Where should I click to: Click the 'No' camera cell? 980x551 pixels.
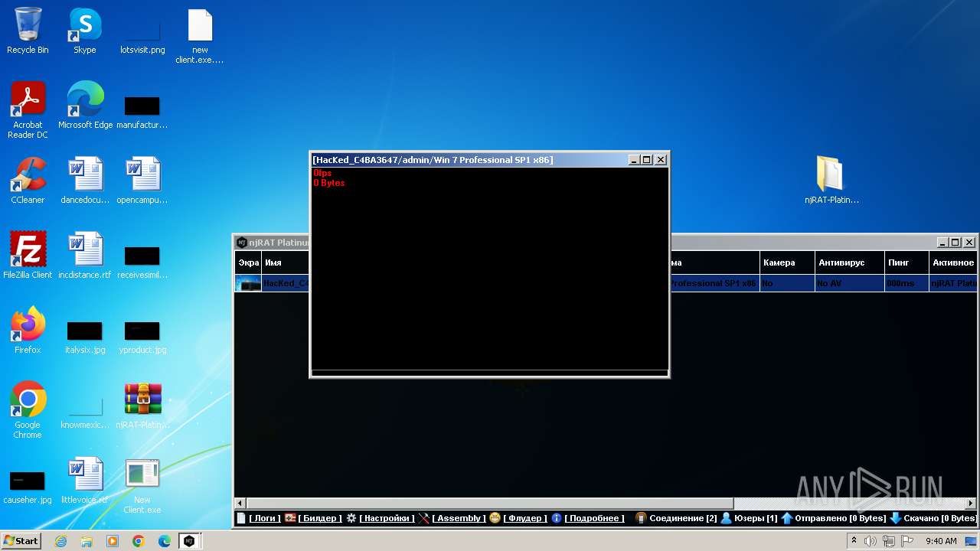click(x=786, y=283)
